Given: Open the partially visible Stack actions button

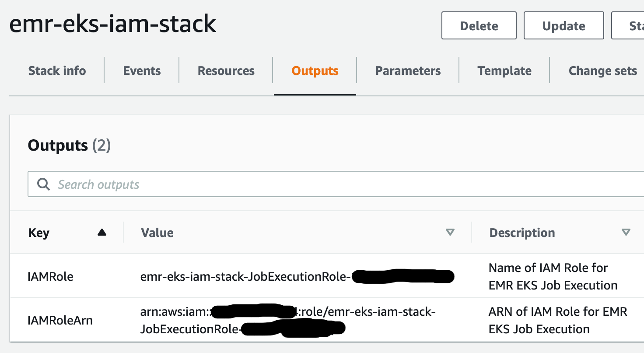Looking at the screenshot, I should click(x=634, y=25).
